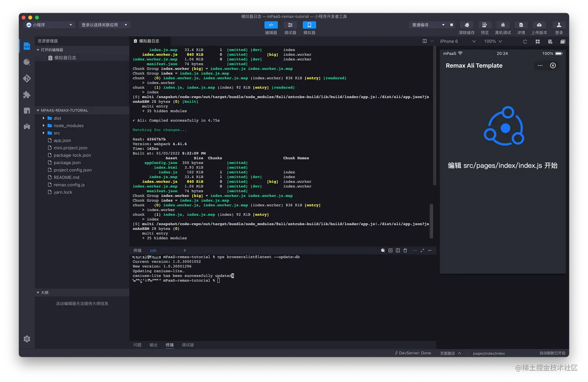Screen dimensions: 588x382
Task: Open the Explorer file icon in activity bar
Action: 27,46
